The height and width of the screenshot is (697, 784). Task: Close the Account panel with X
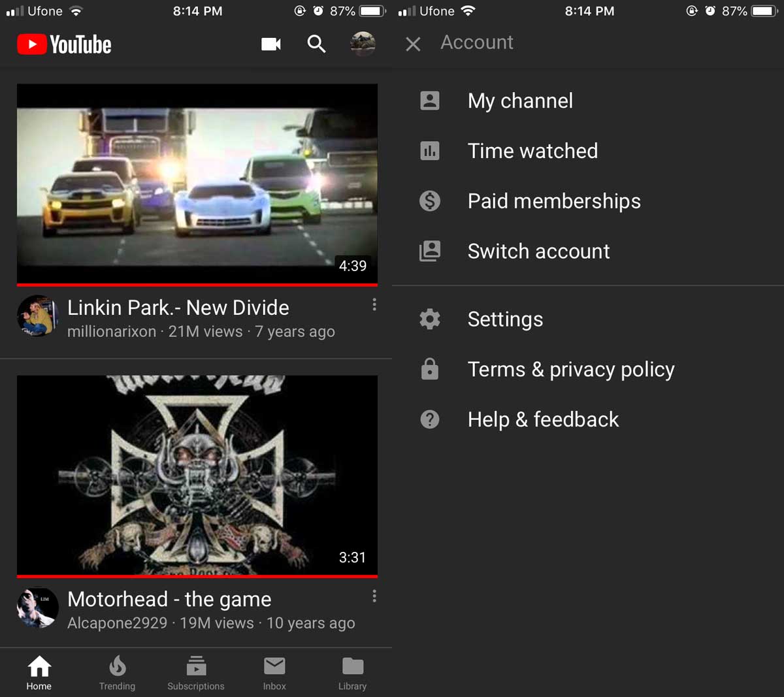tap(413, 44)
